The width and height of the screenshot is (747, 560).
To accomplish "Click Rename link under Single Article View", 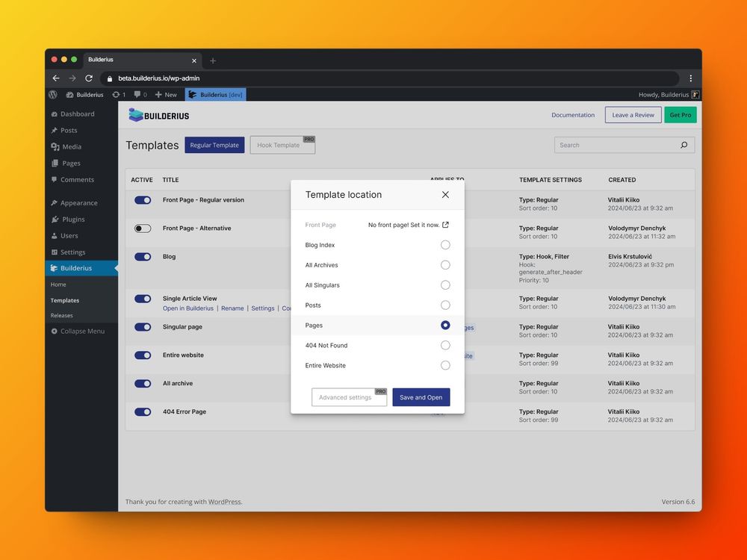I will (232, 308).
